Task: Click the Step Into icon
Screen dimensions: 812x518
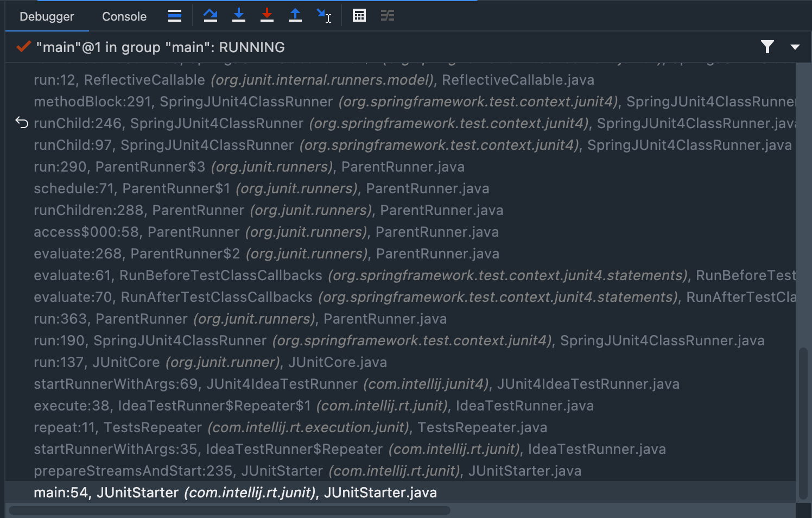Action: [239, 16]
